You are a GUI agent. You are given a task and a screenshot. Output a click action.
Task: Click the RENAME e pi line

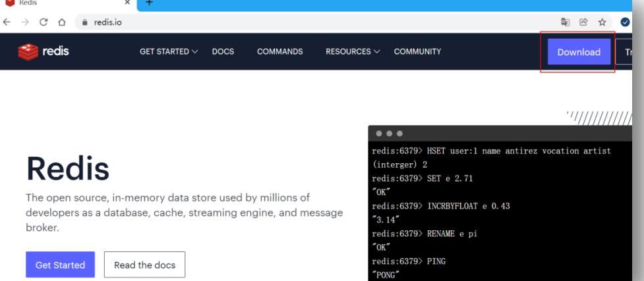[424, 234]
